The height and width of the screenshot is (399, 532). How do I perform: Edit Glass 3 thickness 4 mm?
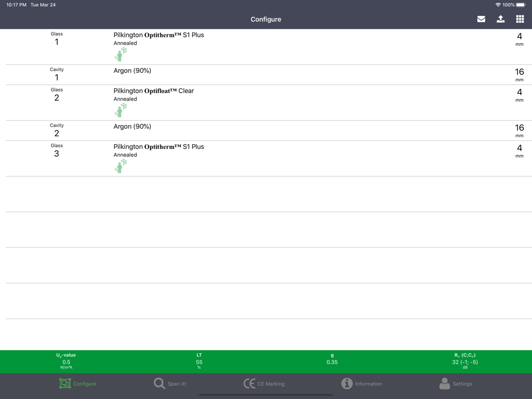click(x=519, y=151)
